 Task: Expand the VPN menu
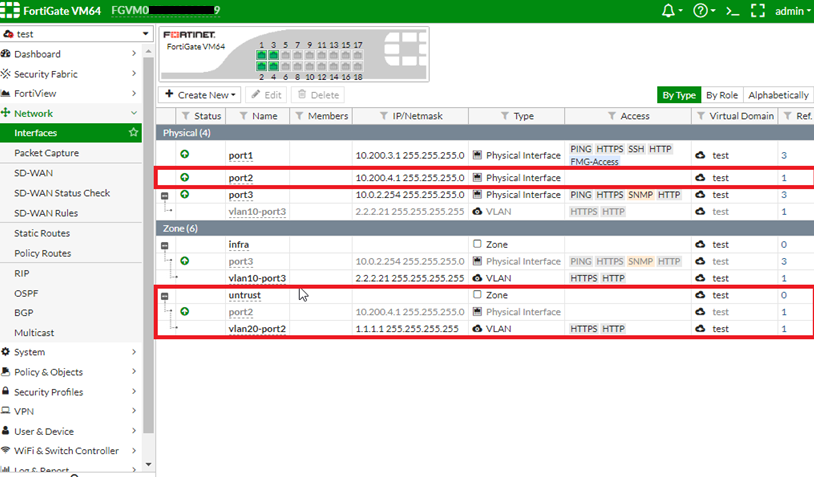click(71, 411)
